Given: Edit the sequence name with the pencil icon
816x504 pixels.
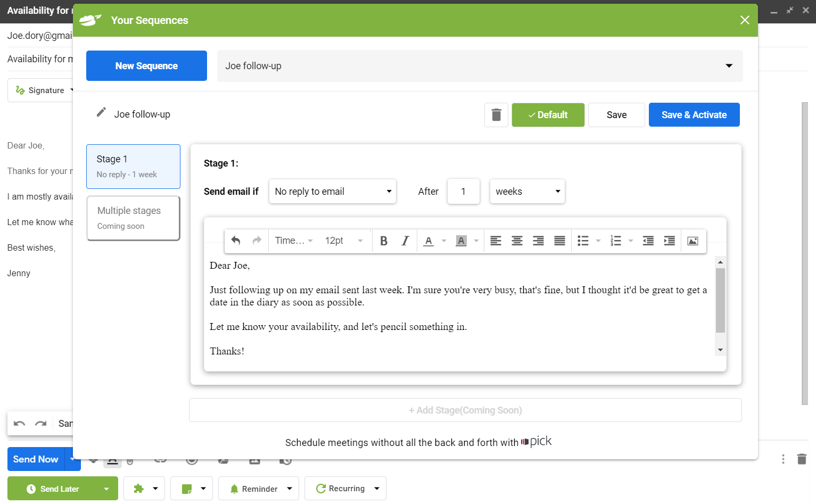Looking at the screenshot, I should coord(101,112).
